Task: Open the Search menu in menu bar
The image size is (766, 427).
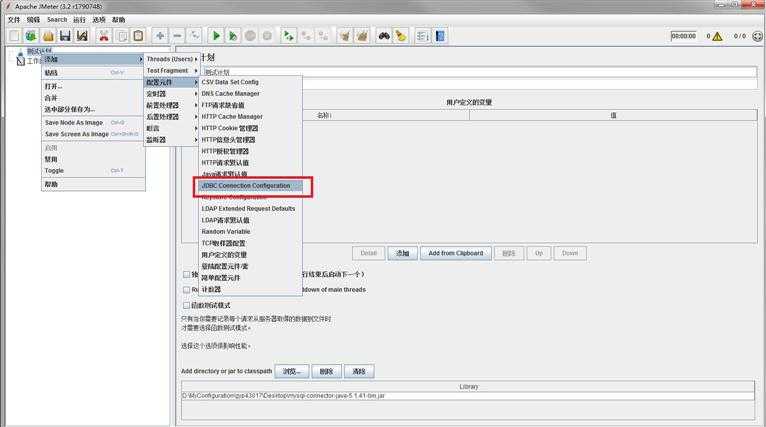Action: coord(57,20)
